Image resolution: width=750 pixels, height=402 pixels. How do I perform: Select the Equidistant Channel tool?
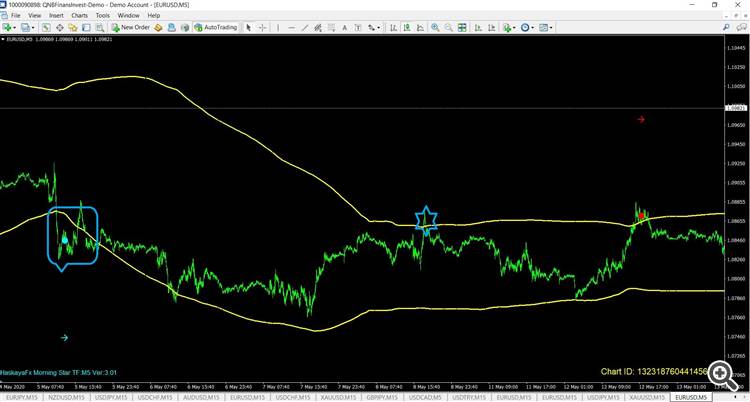(318, 28)
